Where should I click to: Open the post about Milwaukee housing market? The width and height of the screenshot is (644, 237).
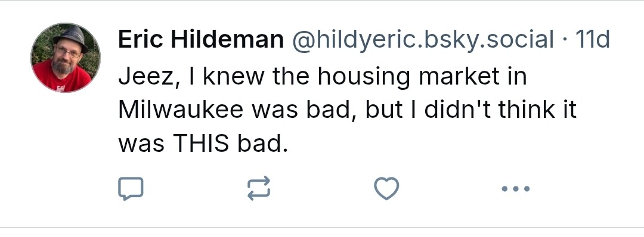tap(348, 110)
